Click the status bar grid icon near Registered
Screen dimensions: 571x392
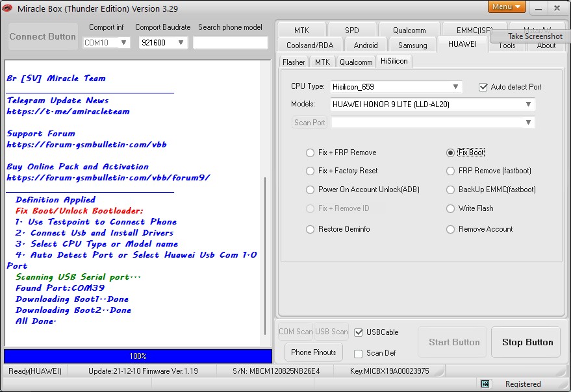(485, 384)
